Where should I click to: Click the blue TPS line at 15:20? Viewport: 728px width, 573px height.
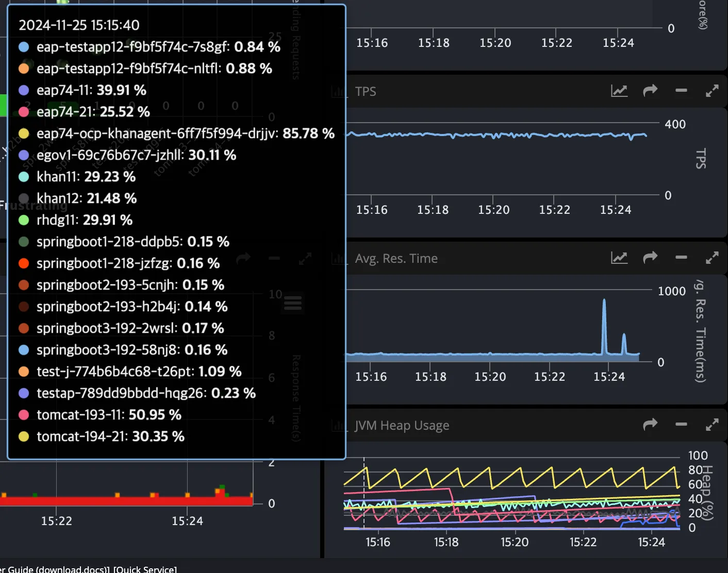[x=493, y=136]
